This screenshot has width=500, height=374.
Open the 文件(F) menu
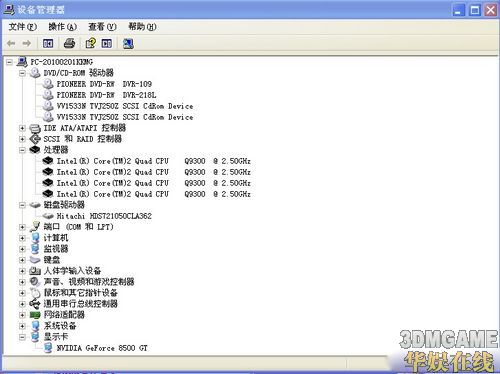[x=22, y=27]
